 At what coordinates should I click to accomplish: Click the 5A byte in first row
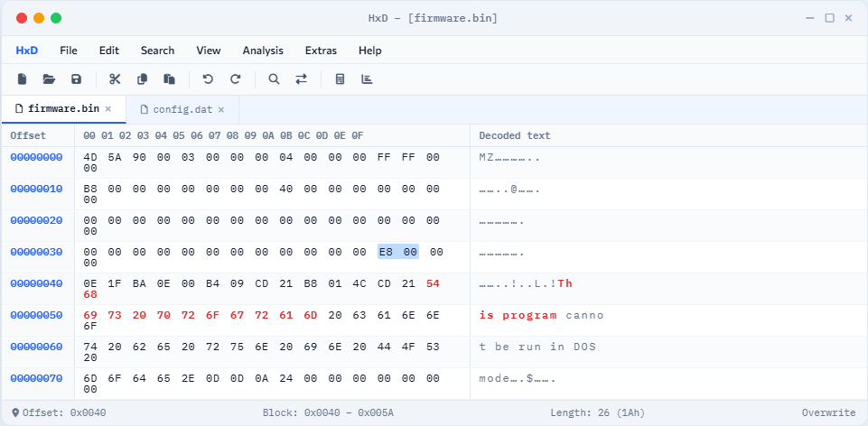click(115, 157)
